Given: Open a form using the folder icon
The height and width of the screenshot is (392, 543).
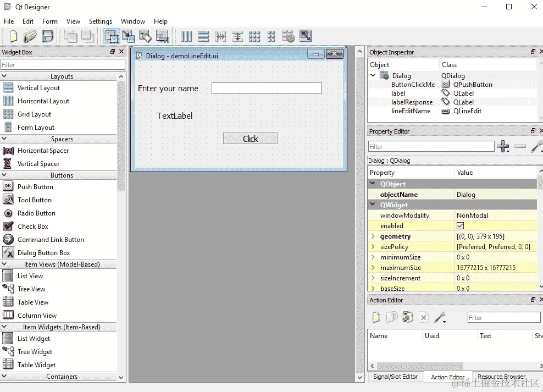Looking at the screenshot, I should pos(30,36).
